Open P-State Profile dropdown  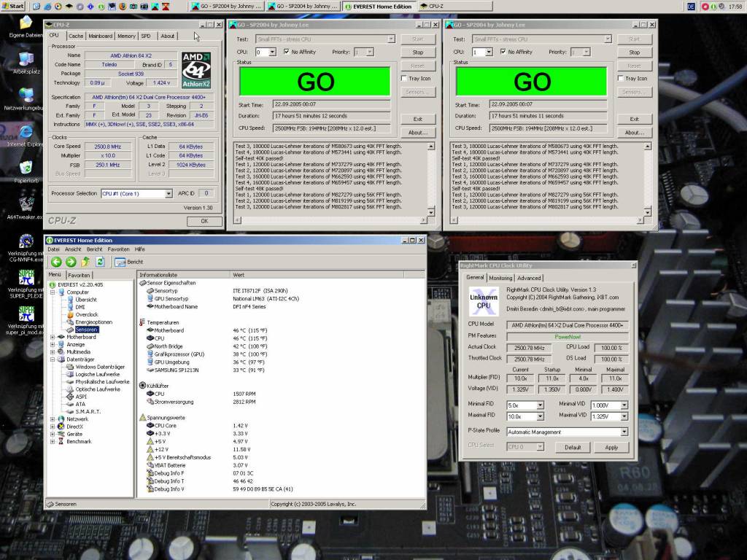click(624, 432)
